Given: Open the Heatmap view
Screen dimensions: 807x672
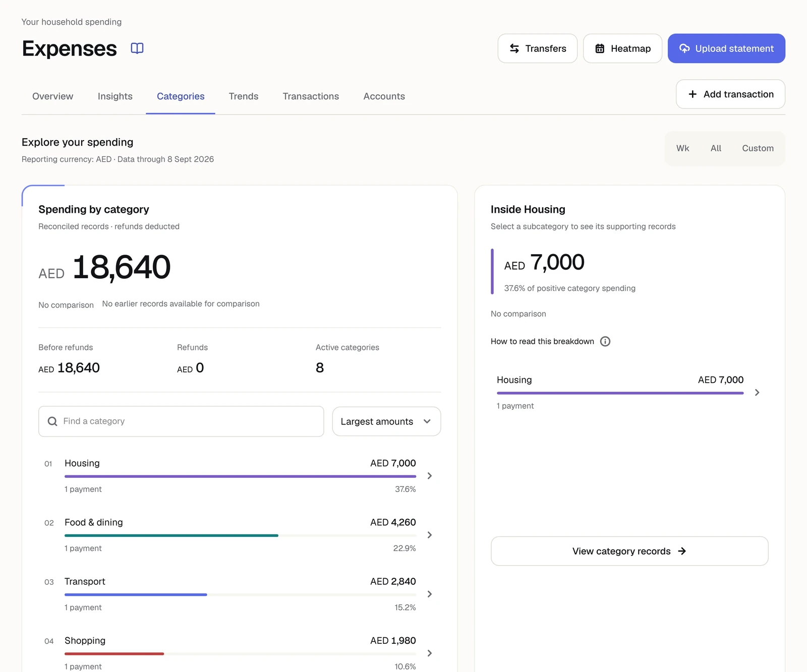Looking at the screenshot, I should pos(623,48).
